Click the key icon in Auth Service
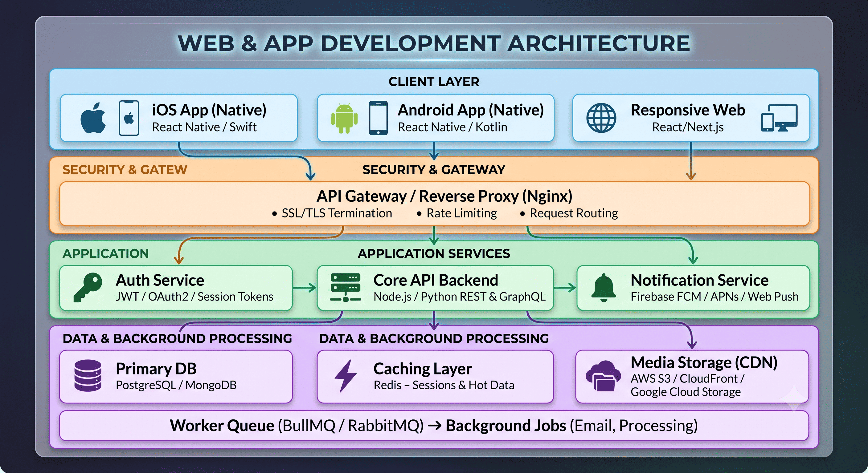Image resolution: width=868 pixels, height=473 pixels. [88, 287]
